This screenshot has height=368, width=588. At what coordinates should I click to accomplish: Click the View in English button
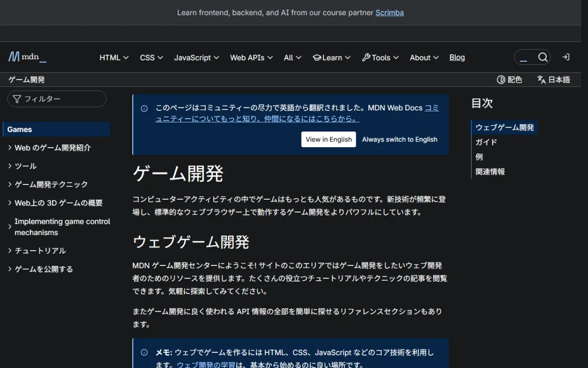coord(329,139)
